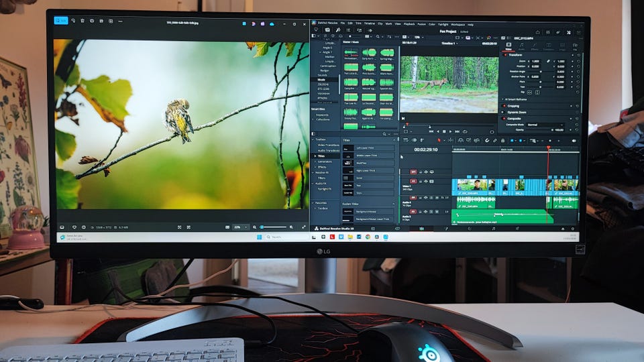Click the timeline playhead marker

click(548, 147)
